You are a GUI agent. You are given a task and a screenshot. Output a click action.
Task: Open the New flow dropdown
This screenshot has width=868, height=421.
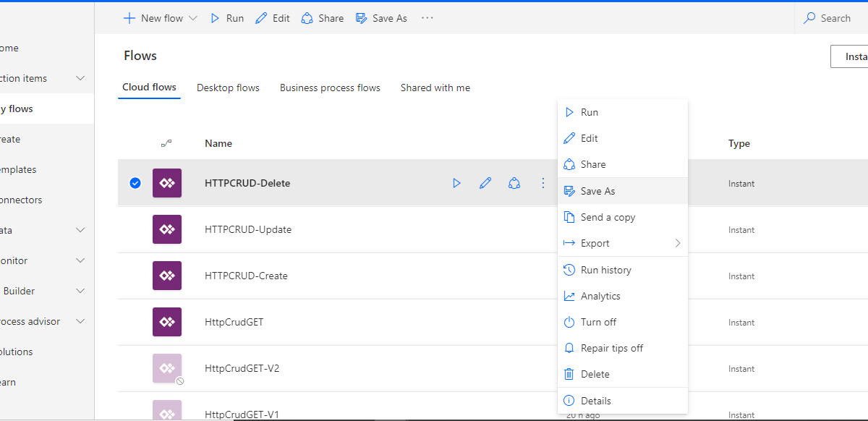pos(160,17)
